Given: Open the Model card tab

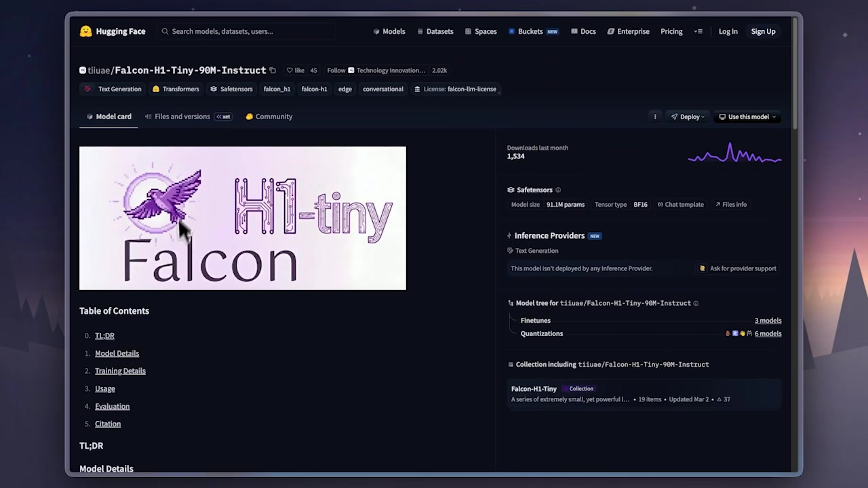Looking at the screenshot, I should point(108,117).
